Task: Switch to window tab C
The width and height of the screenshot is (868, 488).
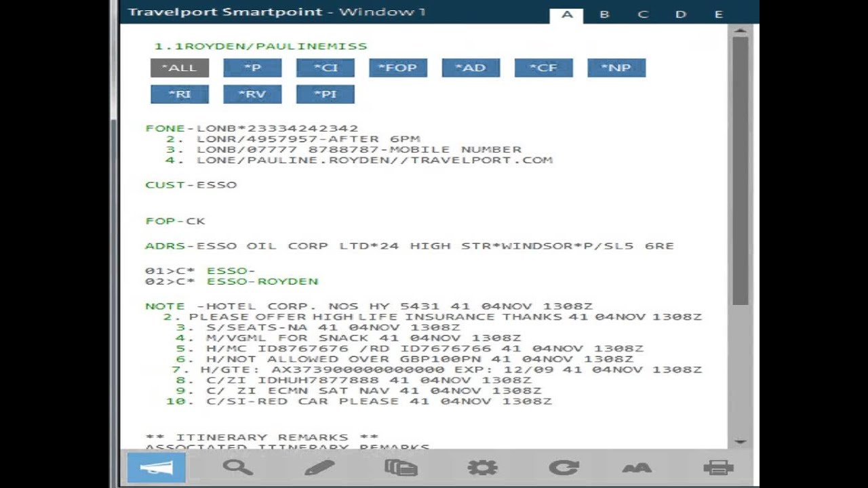Action: click(x=643, y=15)
